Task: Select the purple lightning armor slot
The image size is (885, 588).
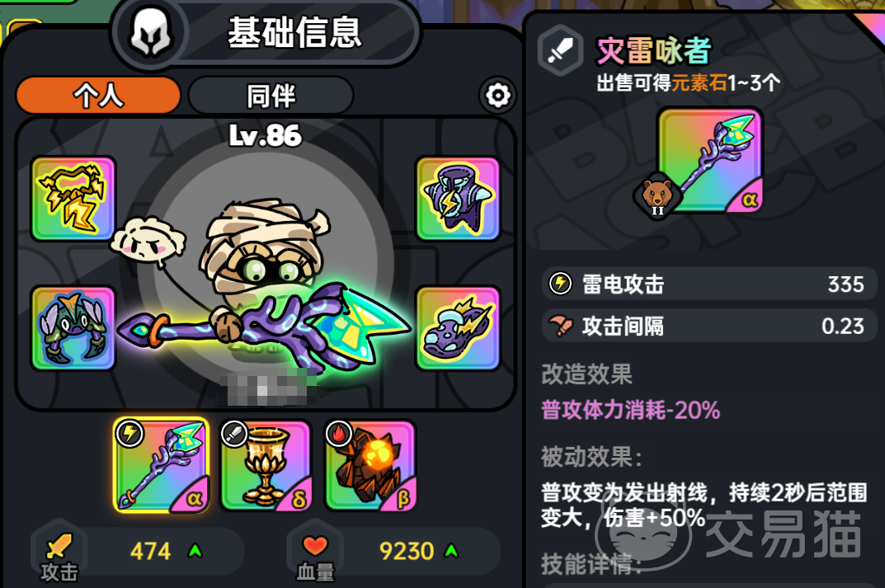Action: (x=458, y=199)
